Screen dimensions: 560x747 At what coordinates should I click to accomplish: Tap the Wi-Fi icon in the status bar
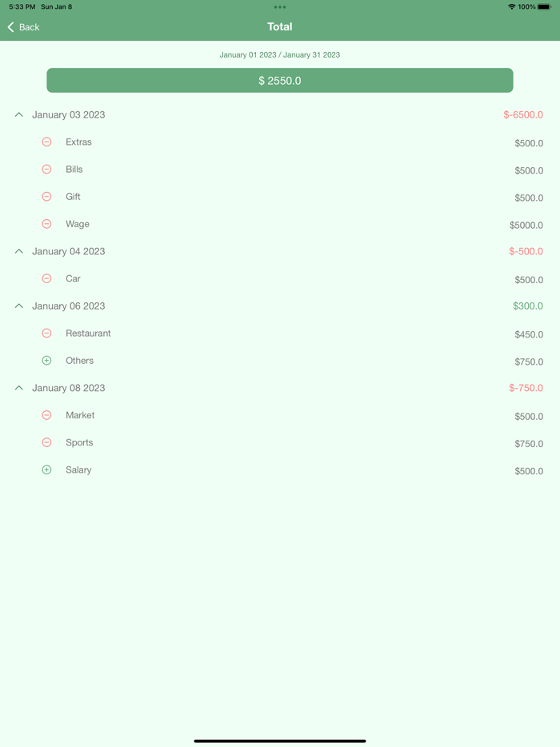(x=511, y=6)
